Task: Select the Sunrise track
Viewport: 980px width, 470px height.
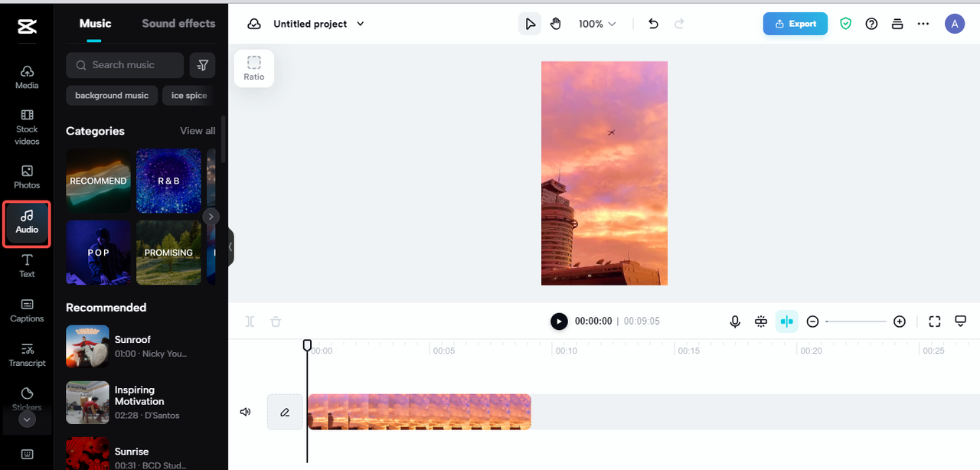Action: [141, 454]
